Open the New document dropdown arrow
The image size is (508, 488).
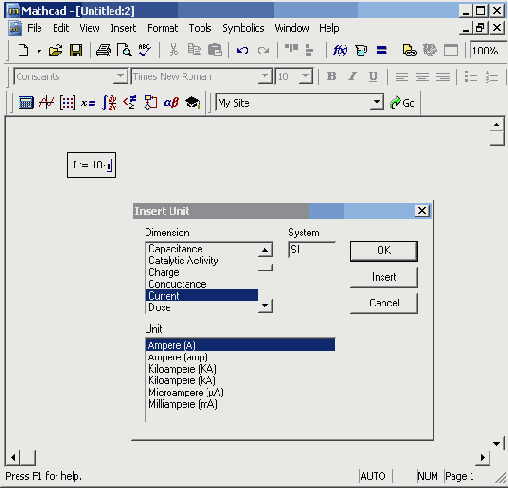(x=39, y=51)
